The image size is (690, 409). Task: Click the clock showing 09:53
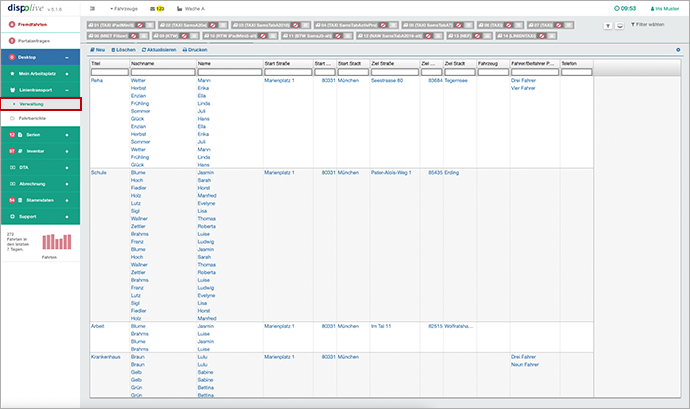[x=625, y=8]
